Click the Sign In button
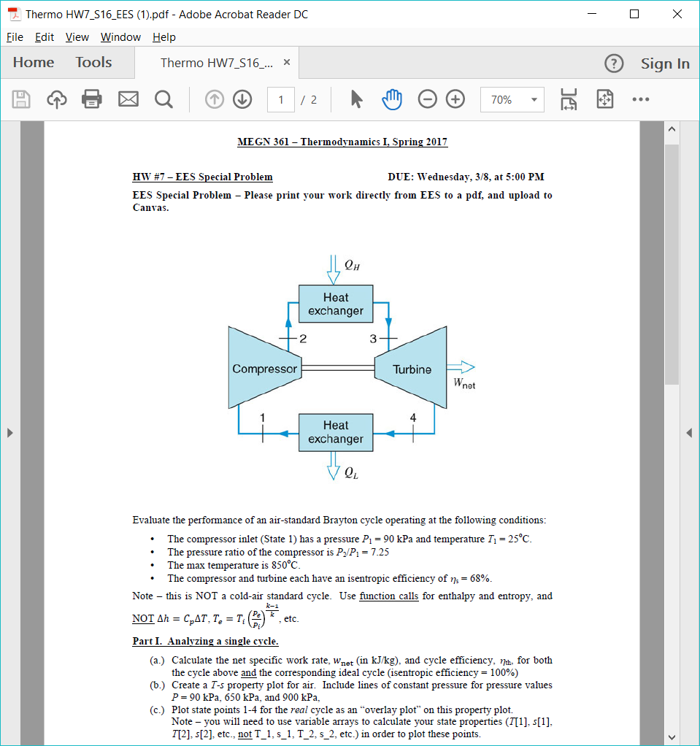Screen dimensions: 700x746 coord(664,63)
